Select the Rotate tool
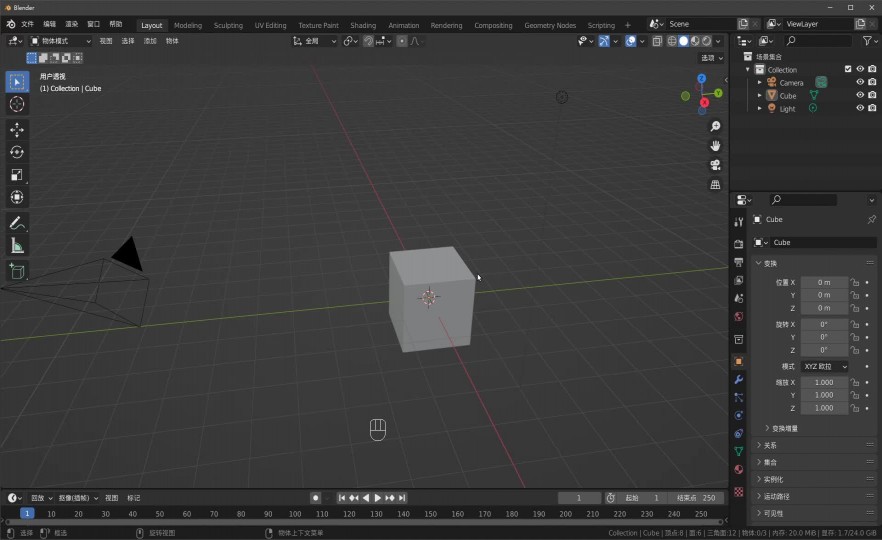The width and height of the screenshot is (882, 540). (17, 152)
